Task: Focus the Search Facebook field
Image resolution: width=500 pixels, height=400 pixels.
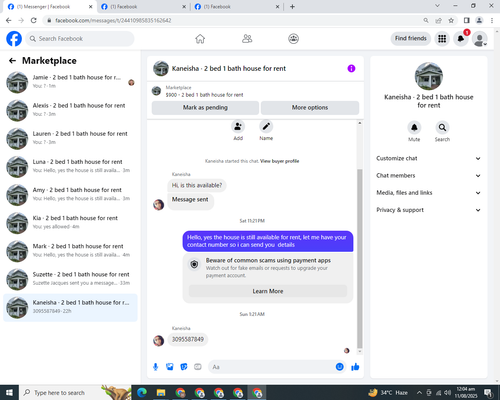Action: [x=80, y=39]
